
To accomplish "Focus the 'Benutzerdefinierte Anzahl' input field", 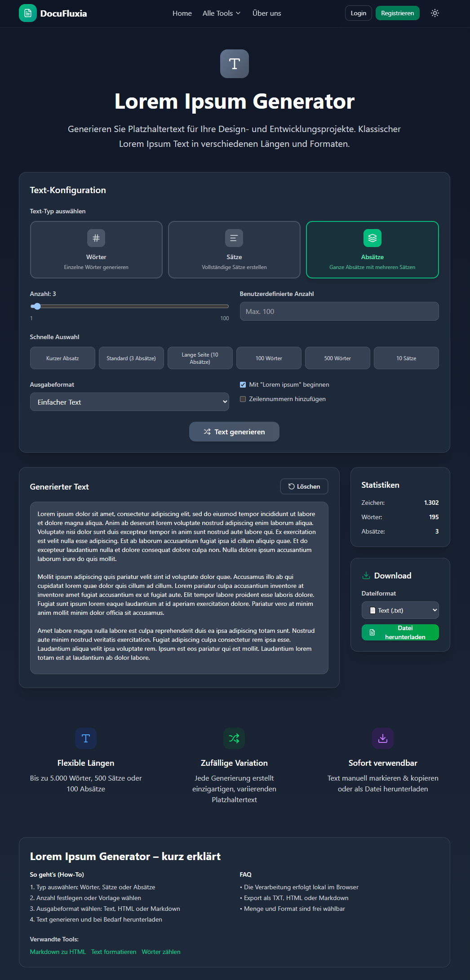I will pyautogui.click(x=339, y=312).
